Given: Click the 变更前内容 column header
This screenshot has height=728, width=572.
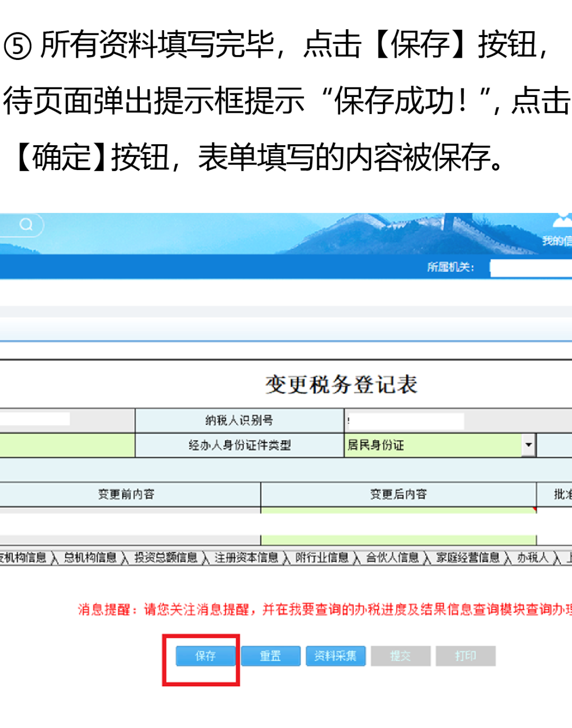Looking at the screenshot, I should [x=126, y=494].
